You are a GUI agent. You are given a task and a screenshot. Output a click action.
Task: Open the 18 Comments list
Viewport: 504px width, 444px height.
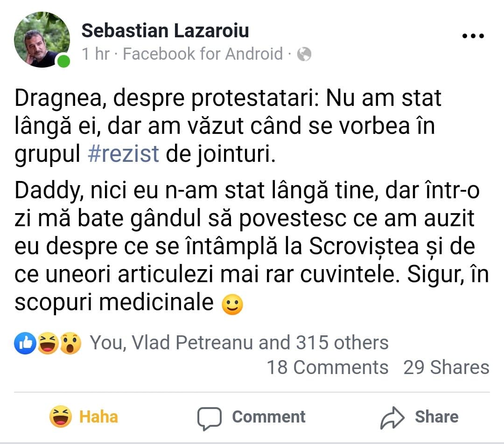click(x=328, y=367)
